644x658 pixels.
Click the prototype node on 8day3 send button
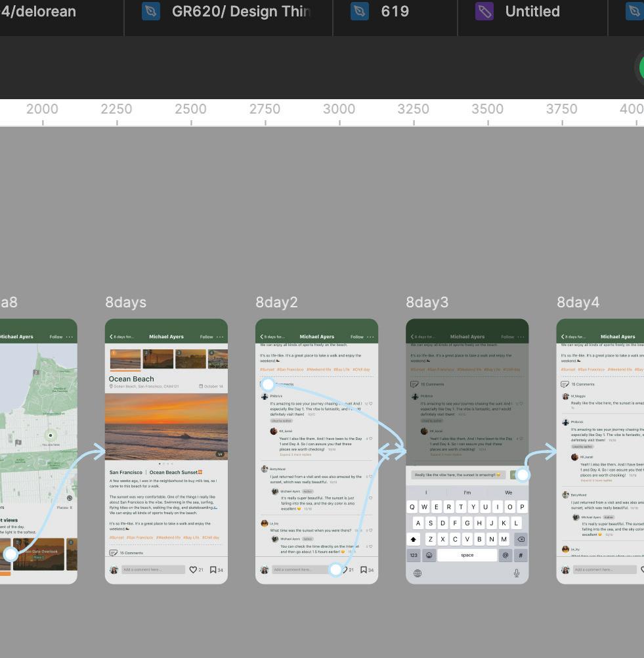tap(523, 475)
